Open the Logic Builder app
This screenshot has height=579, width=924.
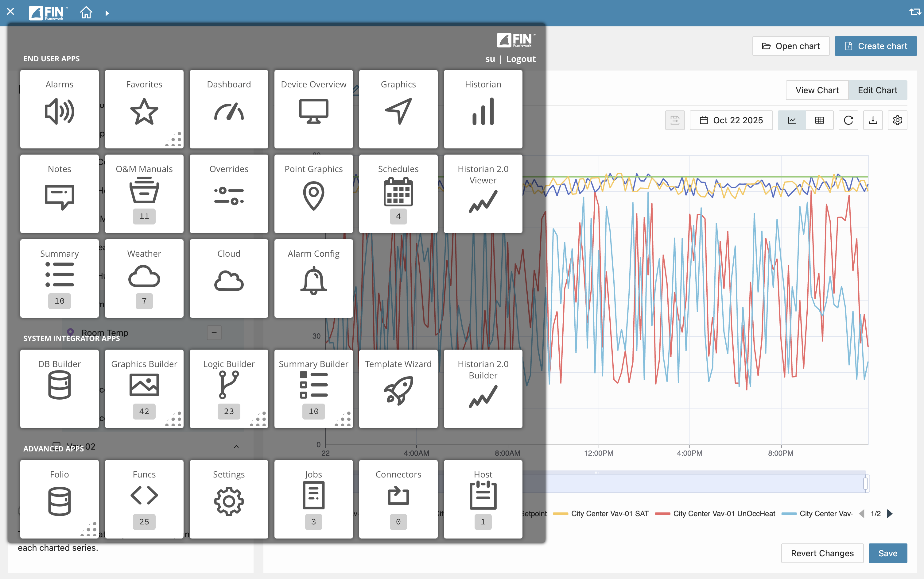click(229, 389)
